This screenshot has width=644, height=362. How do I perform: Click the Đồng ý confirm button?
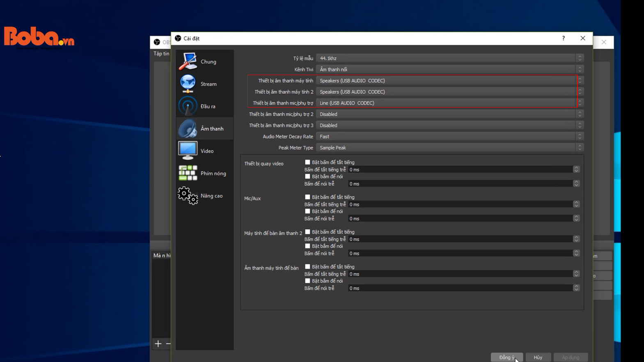506,357
